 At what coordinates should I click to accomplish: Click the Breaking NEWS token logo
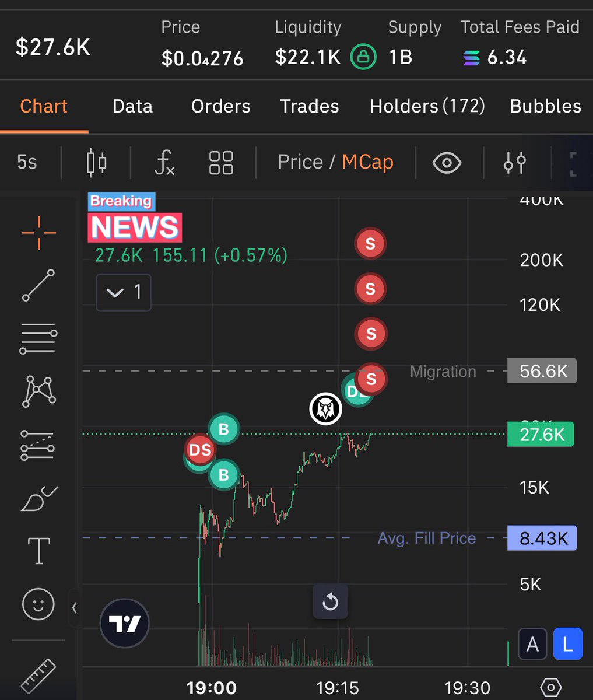[x=135, y=218]
